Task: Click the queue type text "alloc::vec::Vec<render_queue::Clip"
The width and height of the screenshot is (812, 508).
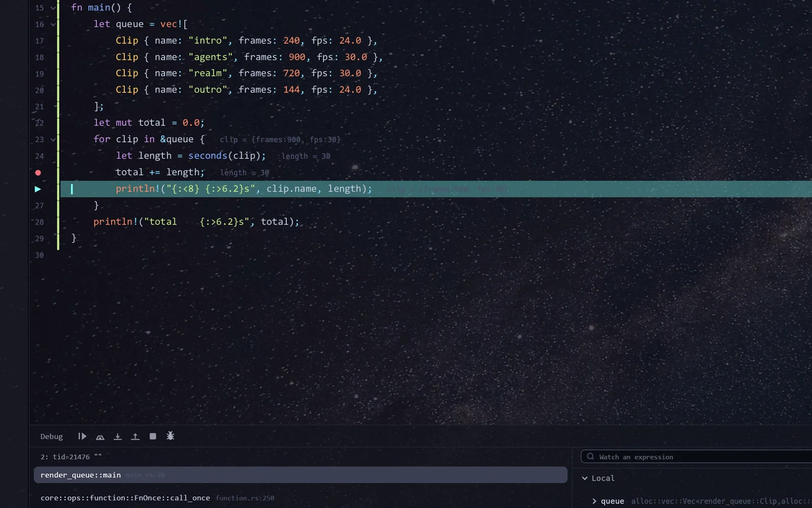Action: pyautogui.click(x=703, y=501)
